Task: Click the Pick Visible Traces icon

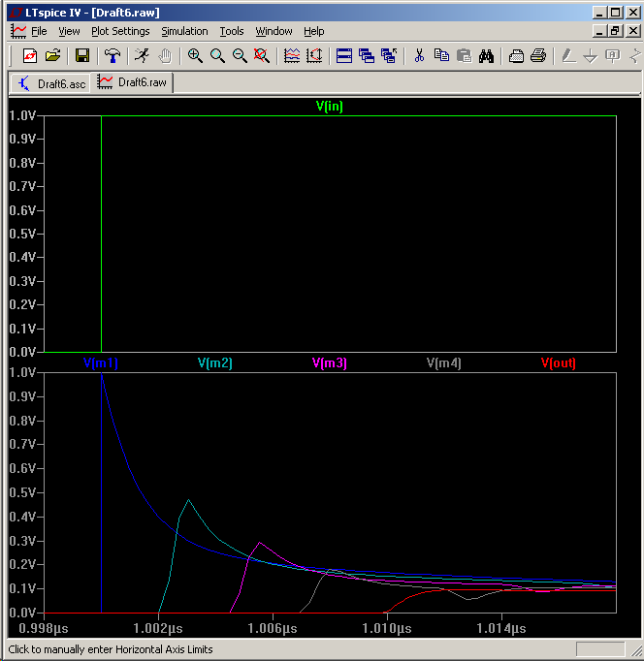Action: tap(292, 55)
